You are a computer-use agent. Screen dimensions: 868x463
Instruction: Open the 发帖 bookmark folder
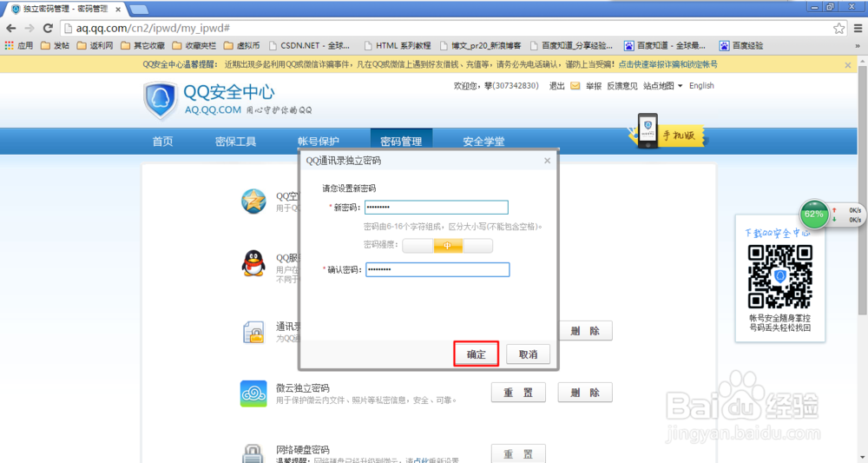pos(56,45)
